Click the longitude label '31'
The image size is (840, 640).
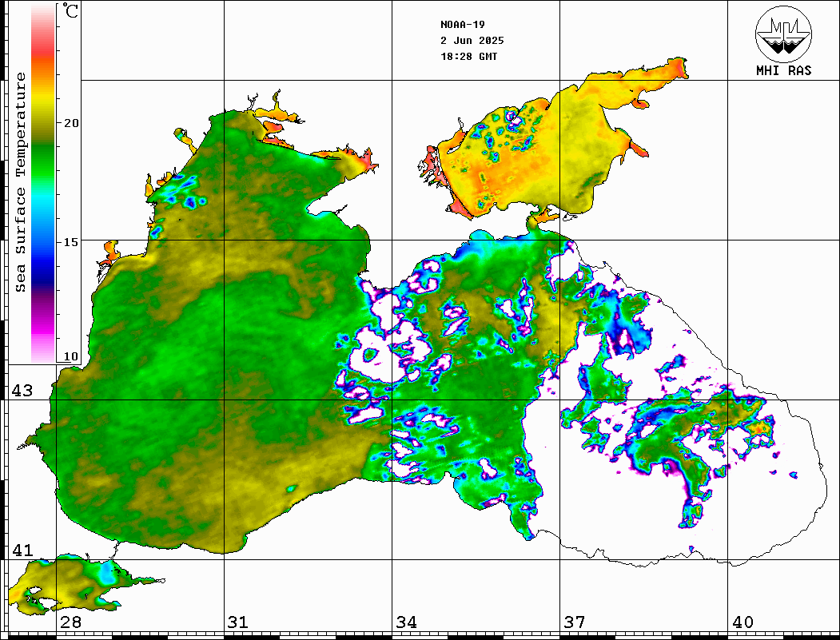238,622
